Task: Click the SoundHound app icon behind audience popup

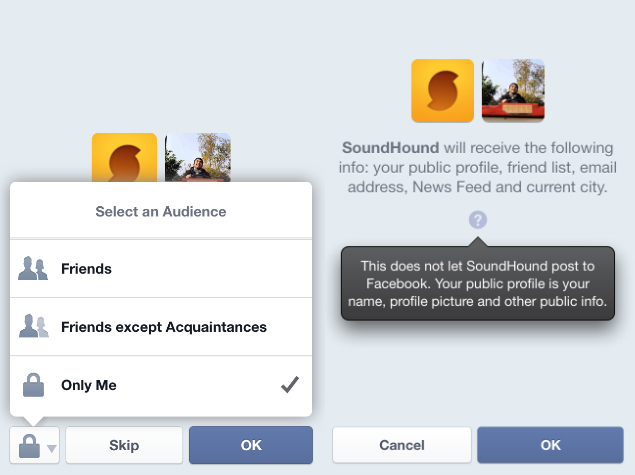Action: 124,158
